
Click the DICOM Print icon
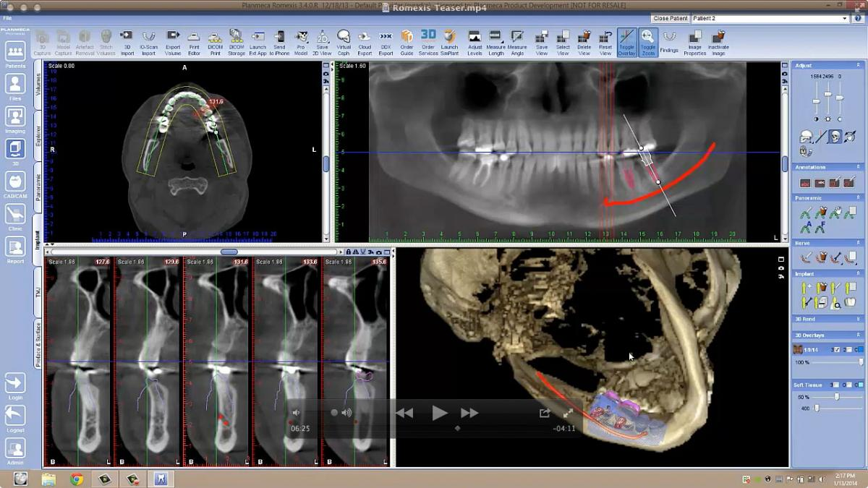(215, 43)
